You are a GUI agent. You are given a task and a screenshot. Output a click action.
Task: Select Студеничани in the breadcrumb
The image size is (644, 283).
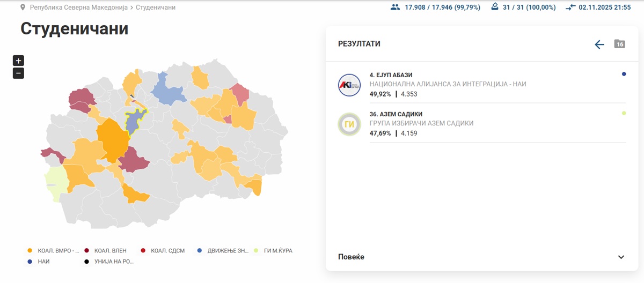tap(156, 8)
